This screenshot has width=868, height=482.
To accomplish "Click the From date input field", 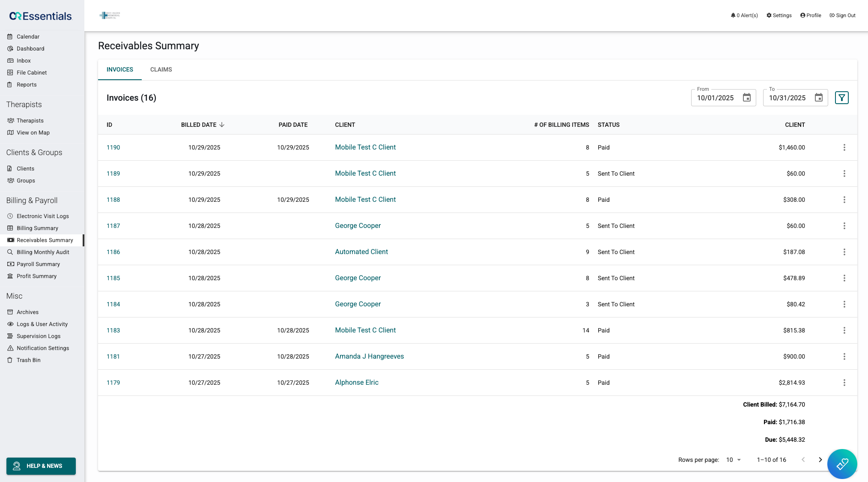I will (x=716, y=98).
